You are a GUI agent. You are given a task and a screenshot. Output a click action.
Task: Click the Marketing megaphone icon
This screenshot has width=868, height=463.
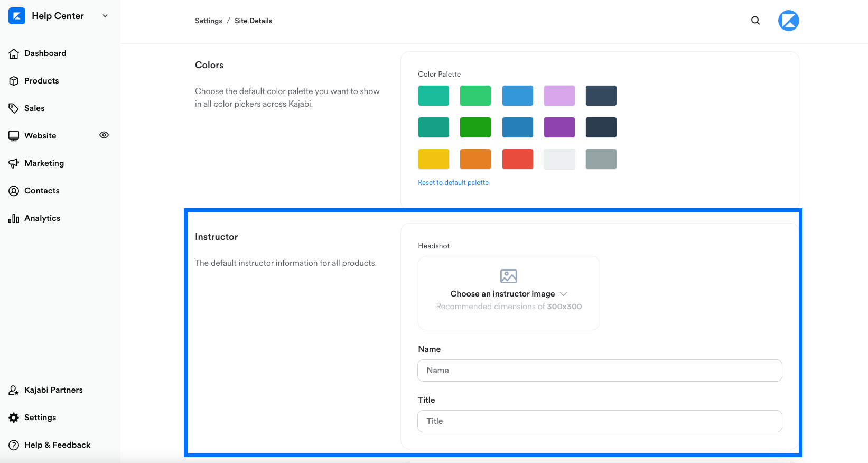point(14,163)
